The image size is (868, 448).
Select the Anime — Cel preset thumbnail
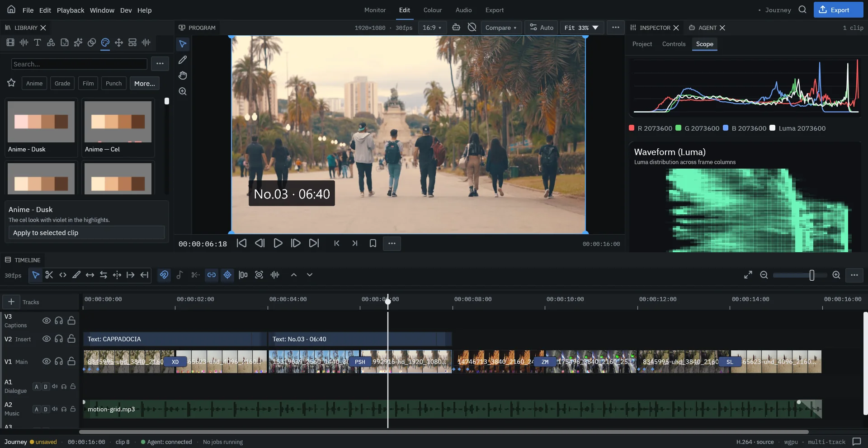pos(118,122)
